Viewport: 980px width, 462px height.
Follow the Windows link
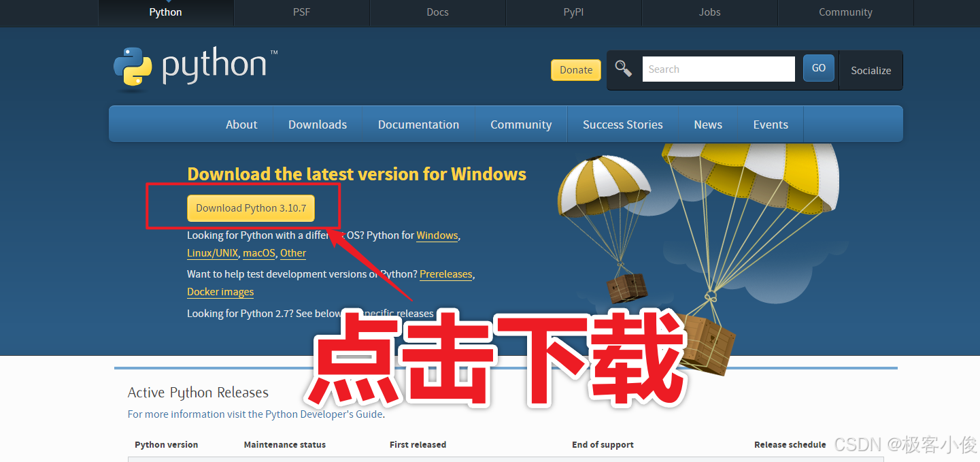point(437,235)
